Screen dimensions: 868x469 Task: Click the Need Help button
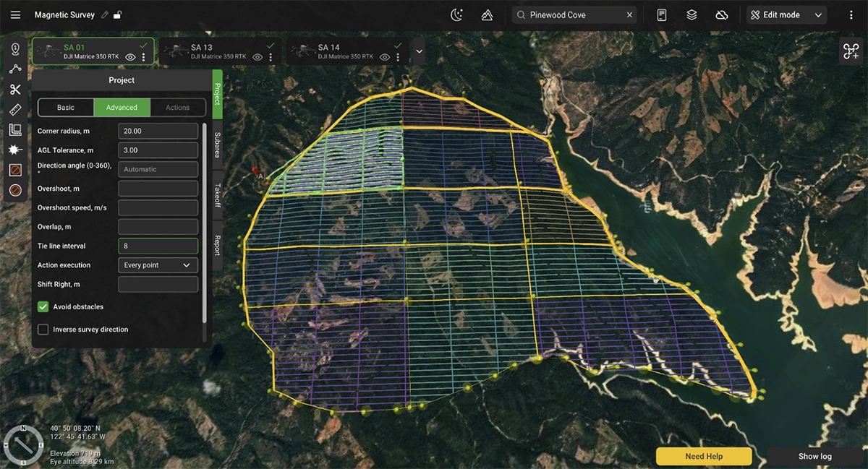point(704,456)
